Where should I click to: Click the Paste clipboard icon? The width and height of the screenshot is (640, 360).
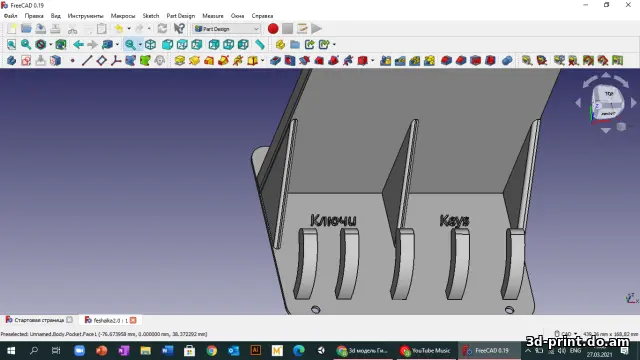(x=102, y=29)
